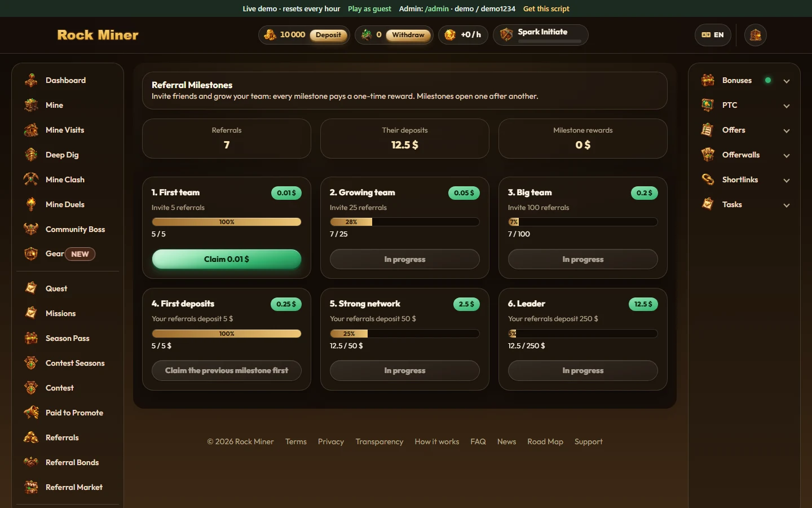Expand the Offerwalls section chevron
The image size is (812, 508).
[787, 155]
